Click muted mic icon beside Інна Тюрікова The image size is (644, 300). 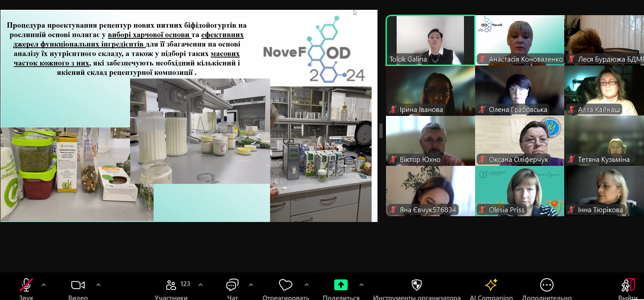click(571, 210)
